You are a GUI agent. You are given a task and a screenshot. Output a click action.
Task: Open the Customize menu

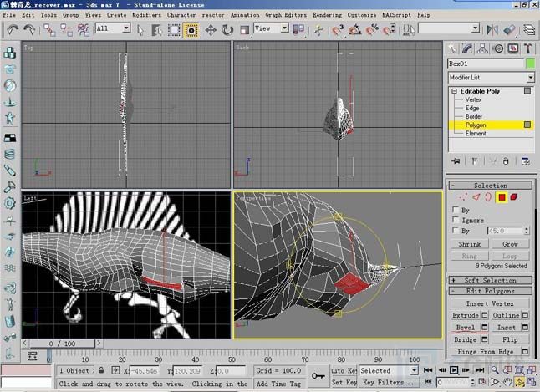click(x=362, y=15)
